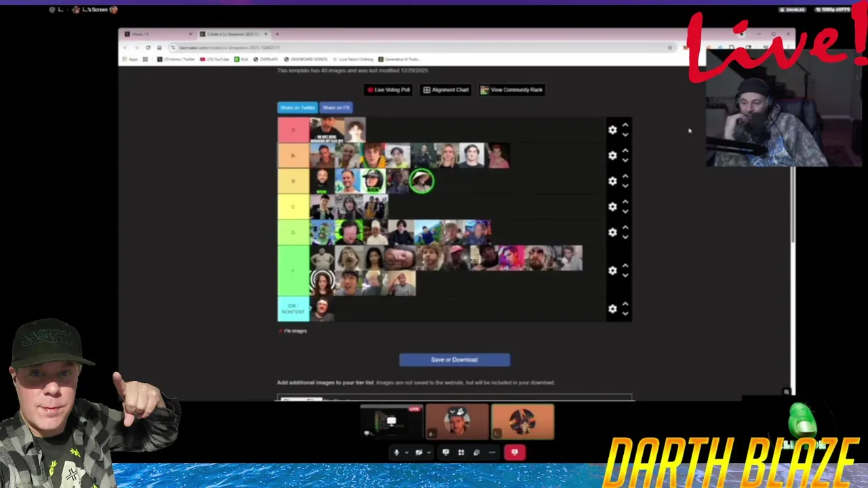Open more options ellipsis in call bar
This screenshot has height=488, width=868.
[492, 452]
